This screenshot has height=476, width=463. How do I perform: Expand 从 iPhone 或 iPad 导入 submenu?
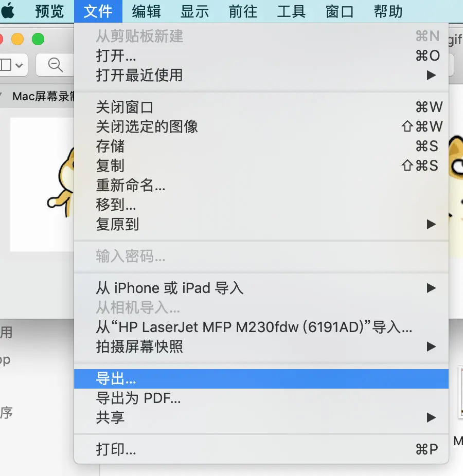coord(261,288)
